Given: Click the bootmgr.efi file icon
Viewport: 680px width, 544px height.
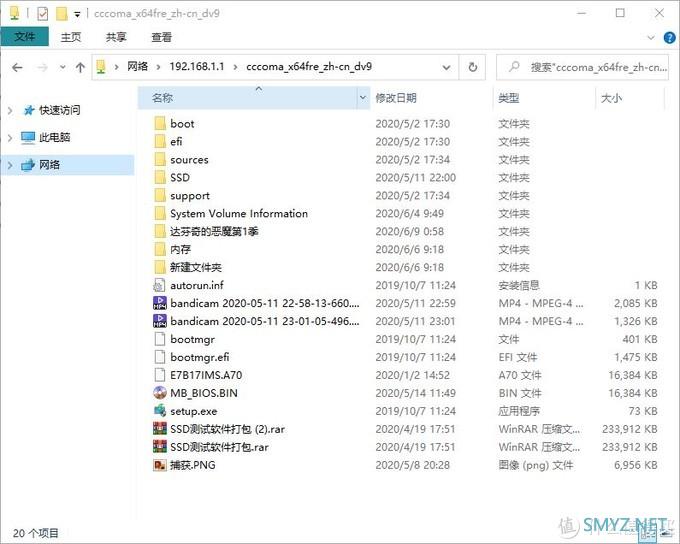Looking at the screenshot, I should (x=160, y=357).
